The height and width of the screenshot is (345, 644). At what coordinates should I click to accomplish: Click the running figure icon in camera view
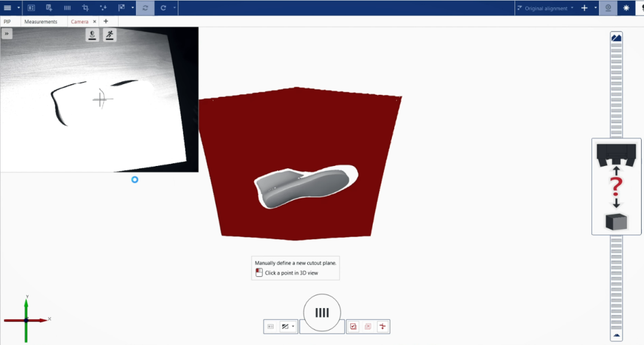(109, 35)
